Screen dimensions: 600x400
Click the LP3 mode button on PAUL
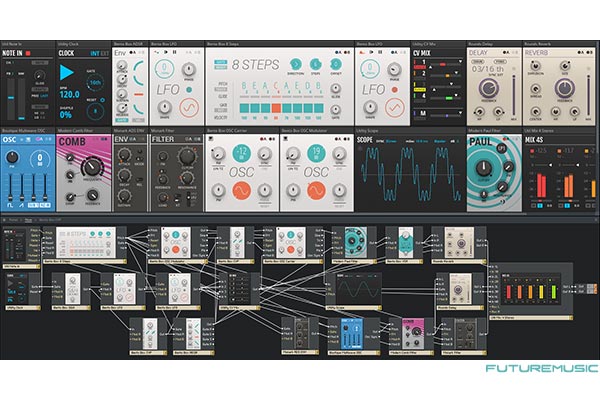tap(501, 149)
